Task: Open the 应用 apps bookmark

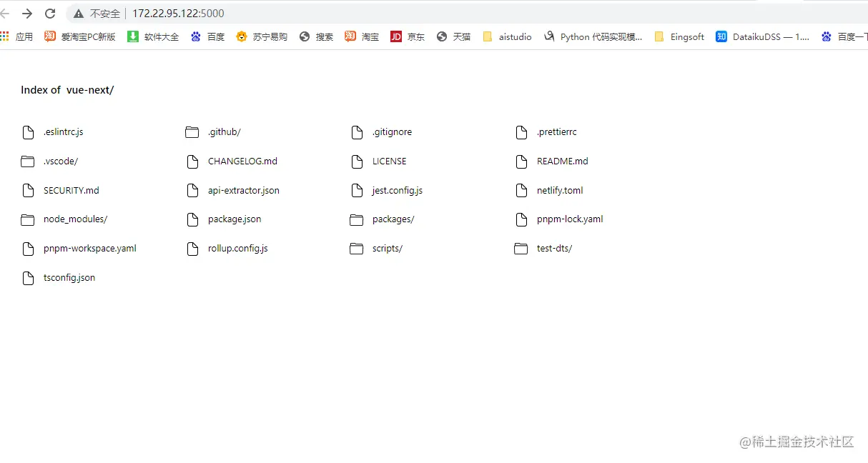Action: pyautogui.click(x=17, y=36)
